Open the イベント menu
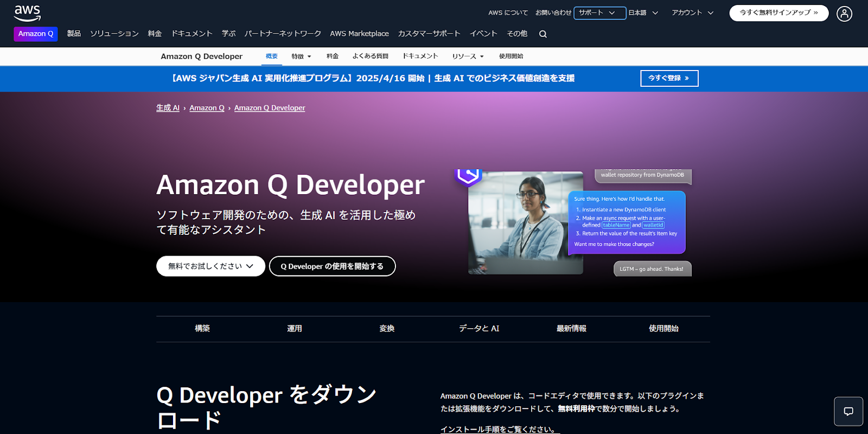This screenshot has width=868, height=434. 483,34
